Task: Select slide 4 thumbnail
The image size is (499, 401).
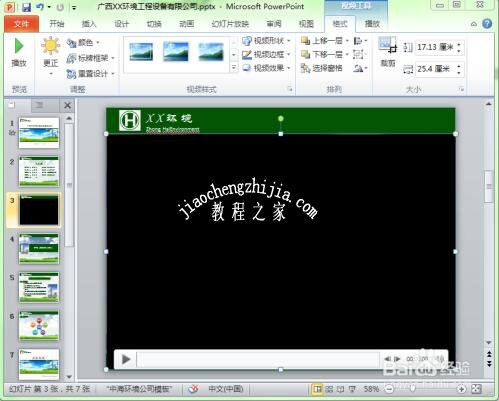Action: click(39, 249)
